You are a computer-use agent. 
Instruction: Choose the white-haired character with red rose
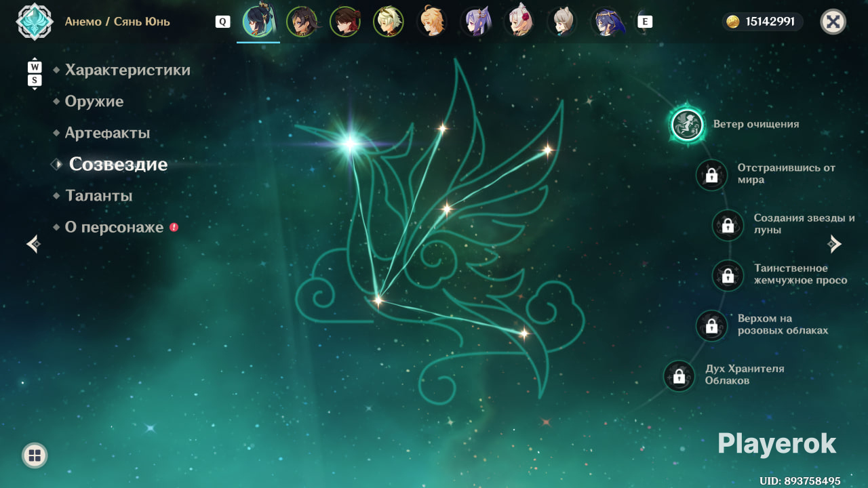[519, 22]
